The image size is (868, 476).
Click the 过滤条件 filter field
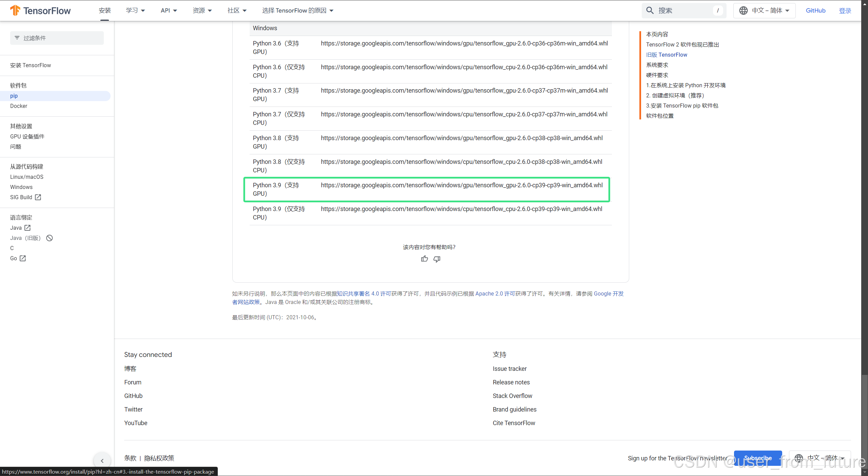57,38
